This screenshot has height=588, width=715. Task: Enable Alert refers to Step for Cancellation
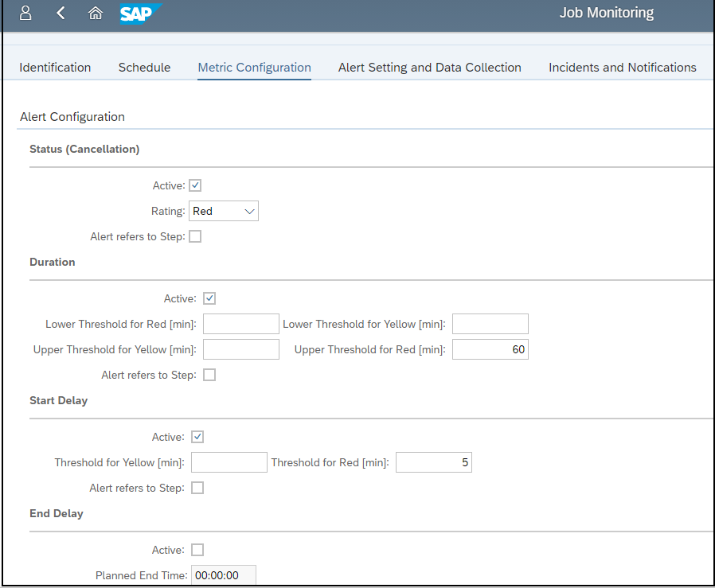pos(195,236)
